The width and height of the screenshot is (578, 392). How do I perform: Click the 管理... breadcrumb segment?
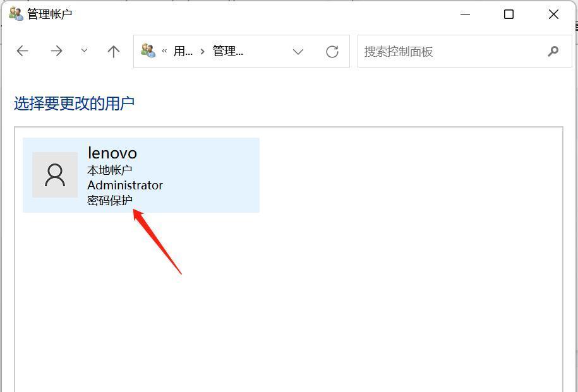pos(228,51)
